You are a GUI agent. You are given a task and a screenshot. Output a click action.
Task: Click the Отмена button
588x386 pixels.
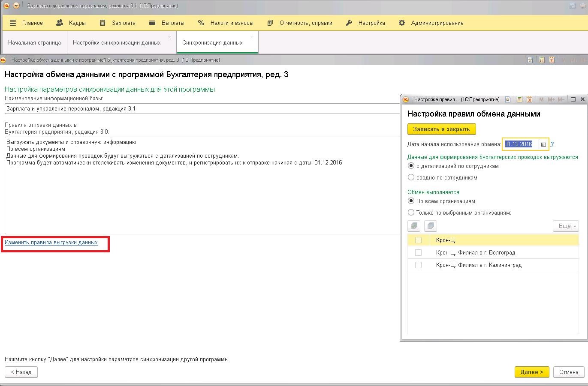pos(569,372)
